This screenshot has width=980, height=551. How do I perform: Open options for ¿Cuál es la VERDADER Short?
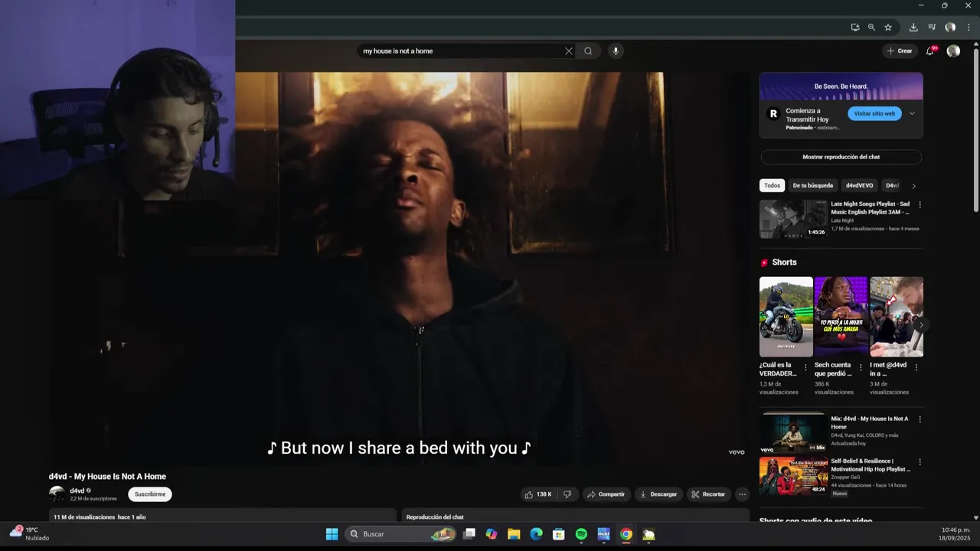(x=805, y=367)
